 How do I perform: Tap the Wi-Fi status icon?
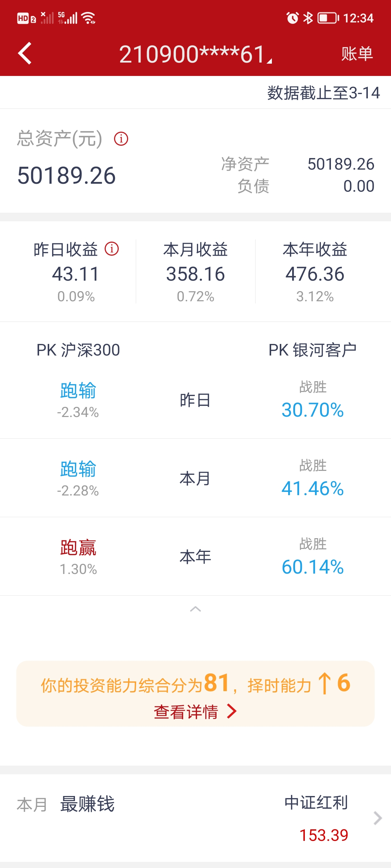89,18
